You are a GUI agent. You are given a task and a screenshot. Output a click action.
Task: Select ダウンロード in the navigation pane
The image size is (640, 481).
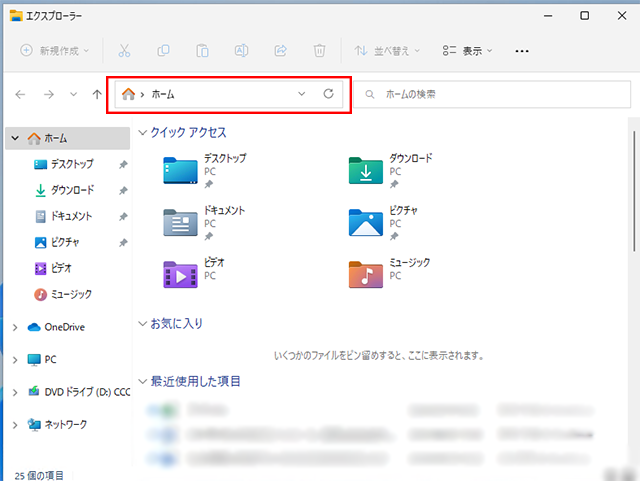pyautogui.click(x=68, y=190)
